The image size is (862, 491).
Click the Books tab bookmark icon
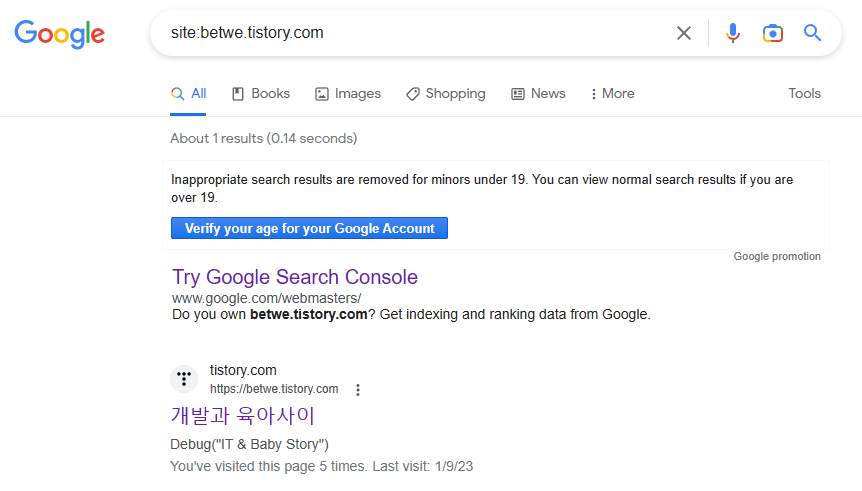click(x=237, y=94)
